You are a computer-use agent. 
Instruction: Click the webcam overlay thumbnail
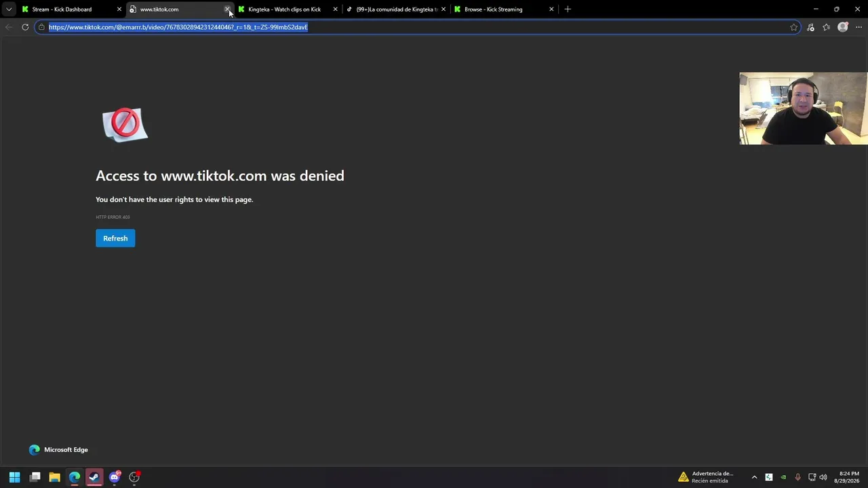(804, 108)
